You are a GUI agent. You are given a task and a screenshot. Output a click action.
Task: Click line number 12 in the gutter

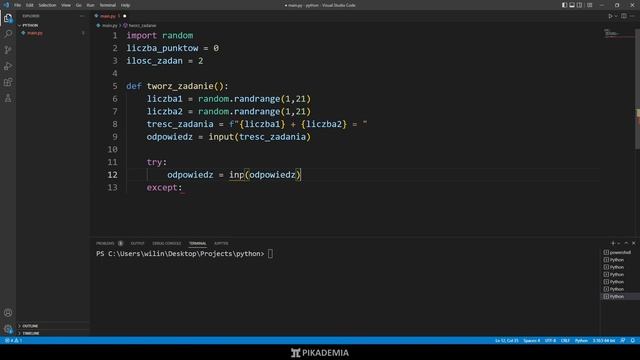tap(112, 175)
